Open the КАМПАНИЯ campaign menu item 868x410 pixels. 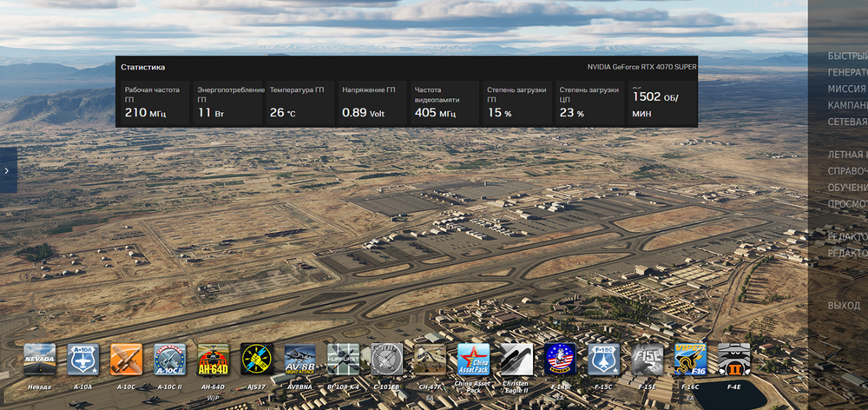tap(847, 105)
